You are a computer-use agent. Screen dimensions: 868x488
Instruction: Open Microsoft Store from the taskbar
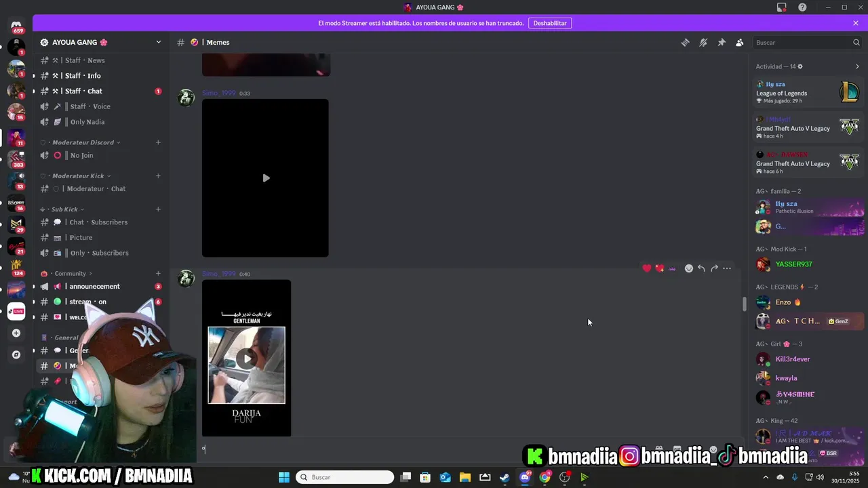pos(425,477)
